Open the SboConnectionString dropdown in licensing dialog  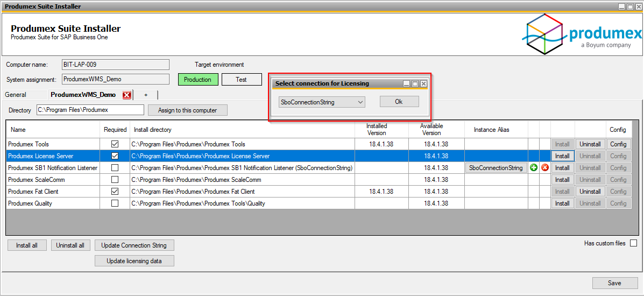(322, 102)
